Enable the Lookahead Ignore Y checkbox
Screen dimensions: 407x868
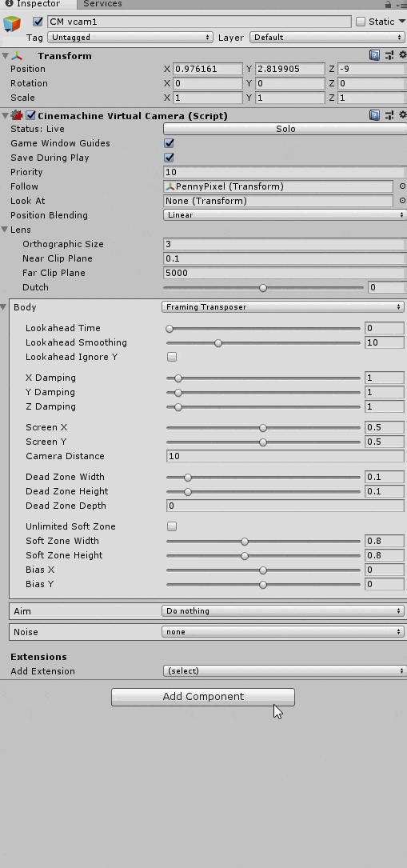click(x=172, y=357)
